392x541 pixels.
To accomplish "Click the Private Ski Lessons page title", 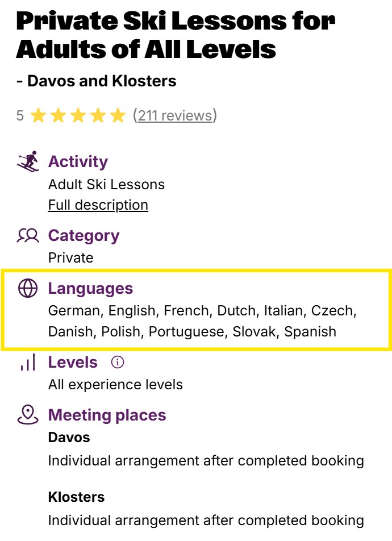I will tap(175, 35).
